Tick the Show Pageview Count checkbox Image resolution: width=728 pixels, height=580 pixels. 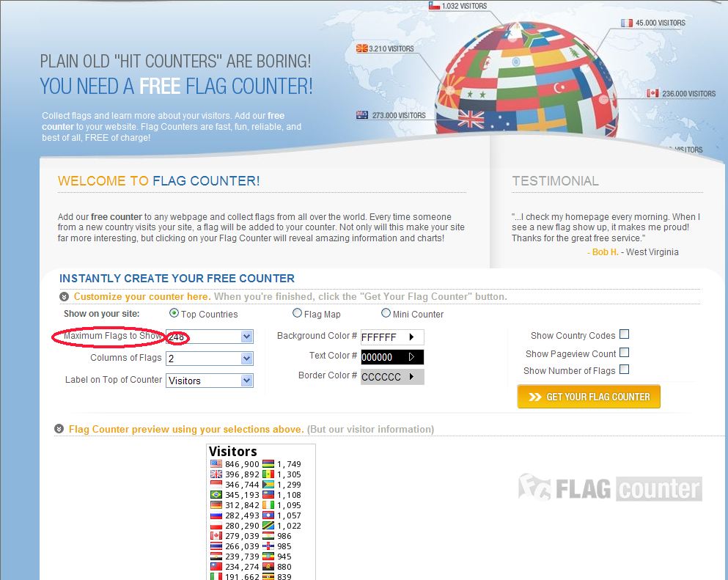pos(625,353)
